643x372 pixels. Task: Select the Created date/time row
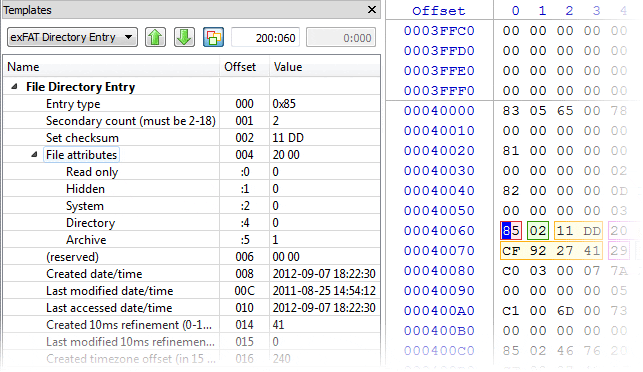point(192,274)
